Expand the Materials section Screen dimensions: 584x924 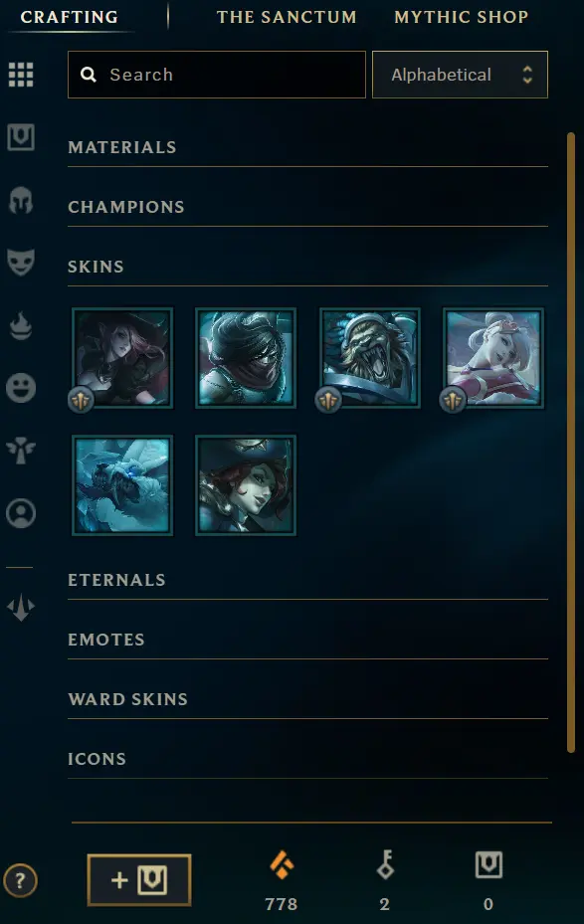click(307, 147)
